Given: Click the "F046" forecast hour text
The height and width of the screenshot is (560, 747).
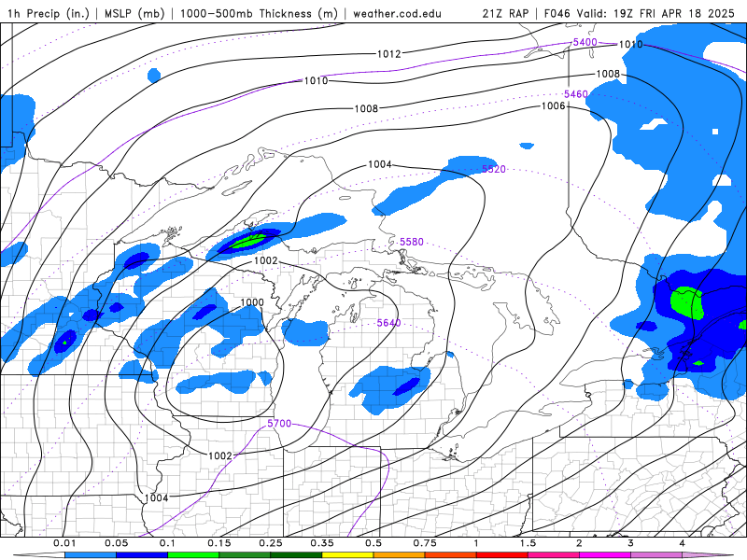Looking at the screenshot, I should (557, 13).
